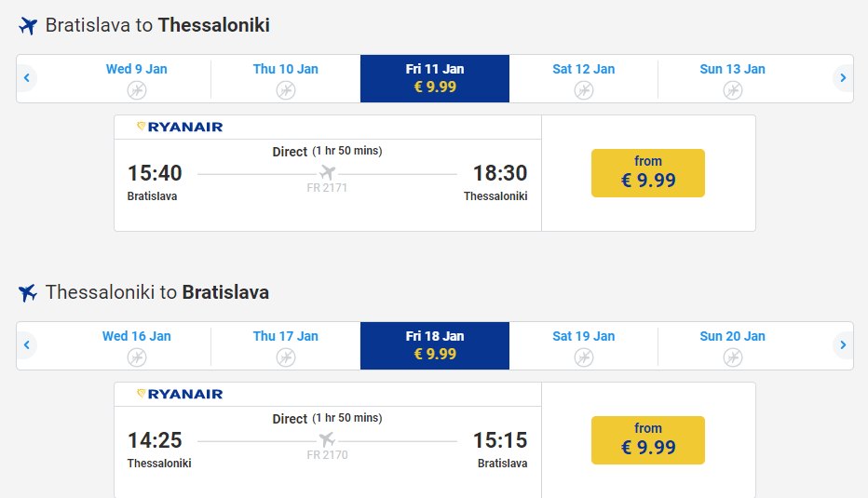Click the no-flight icon under Wed 9 Jan
This screenshot has height=498, width=868.
137,89
